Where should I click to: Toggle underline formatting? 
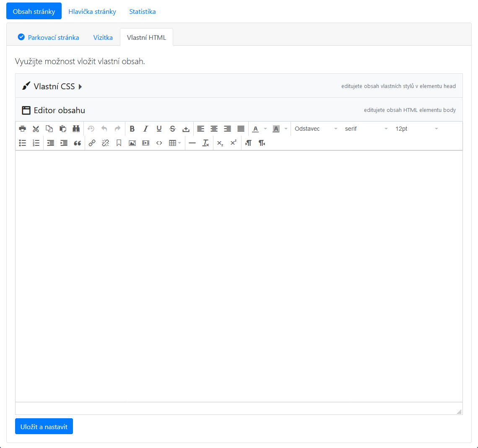click(159, 129)
